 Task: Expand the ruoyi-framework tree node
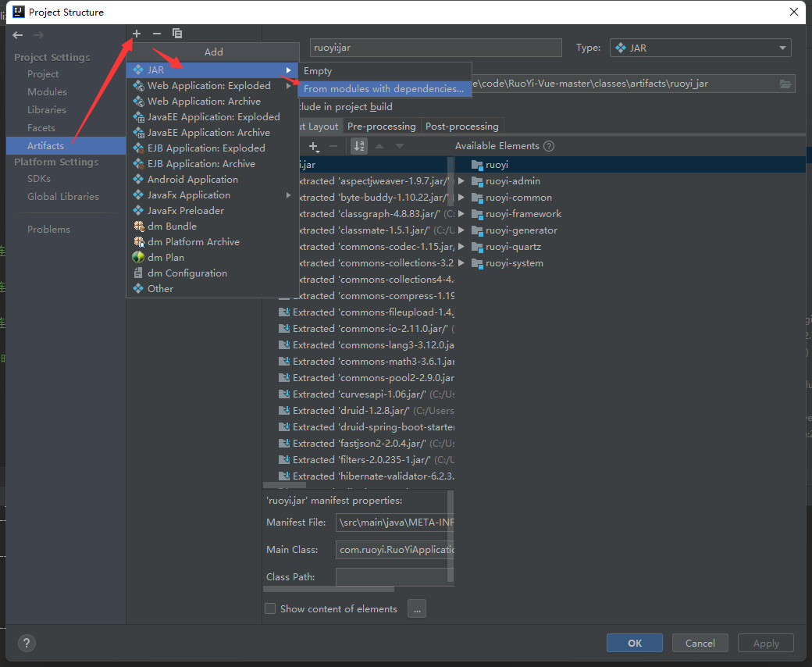point(461,214)
